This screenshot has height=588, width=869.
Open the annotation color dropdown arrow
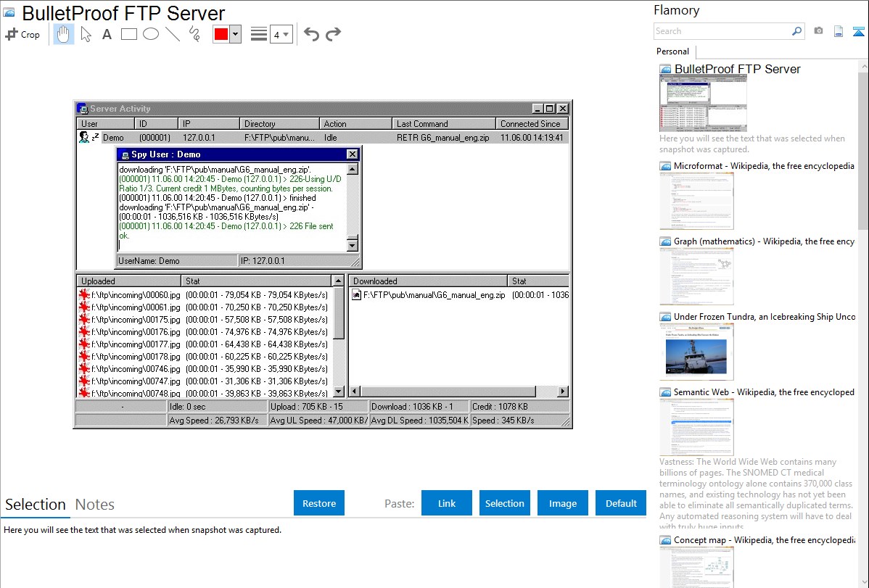[x=236, y=34]
